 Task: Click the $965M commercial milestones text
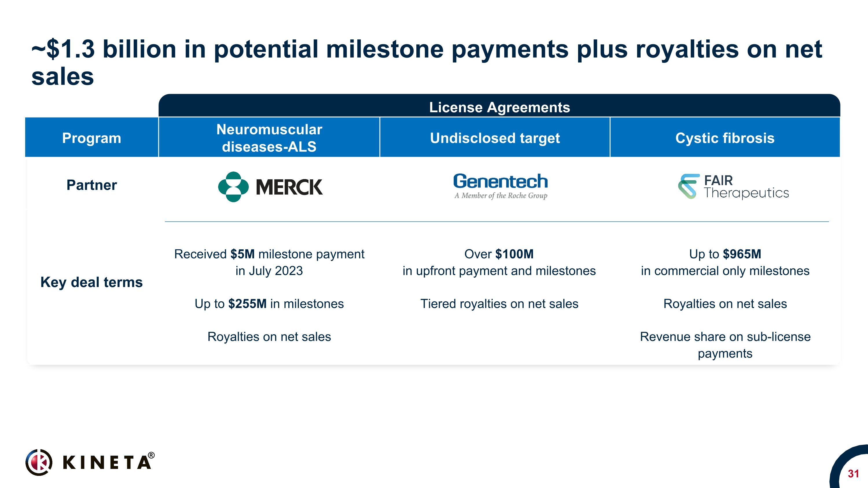coord(725,262)
